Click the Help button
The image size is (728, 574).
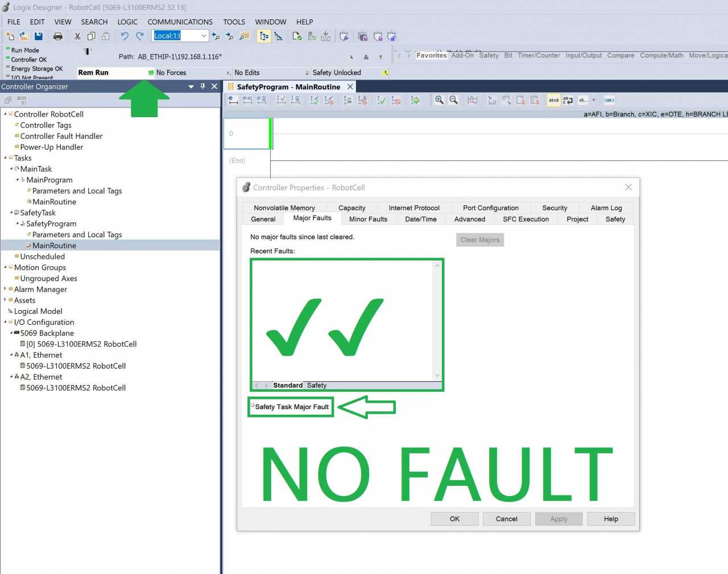(611, 519)
